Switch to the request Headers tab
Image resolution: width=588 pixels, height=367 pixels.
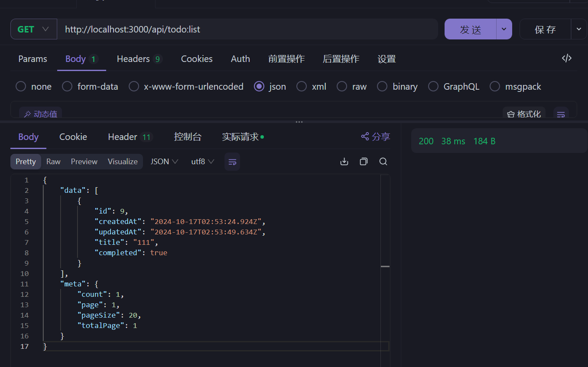140,59
